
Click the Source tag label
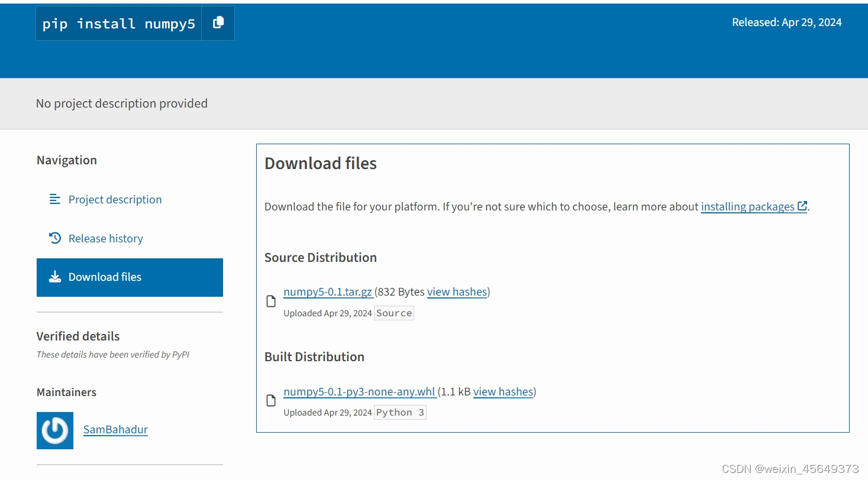(394, 313)
